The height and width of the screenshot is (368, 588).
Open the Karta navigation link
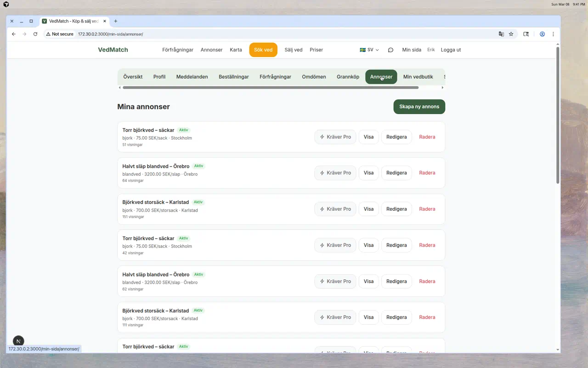click(x=236, y=50)
